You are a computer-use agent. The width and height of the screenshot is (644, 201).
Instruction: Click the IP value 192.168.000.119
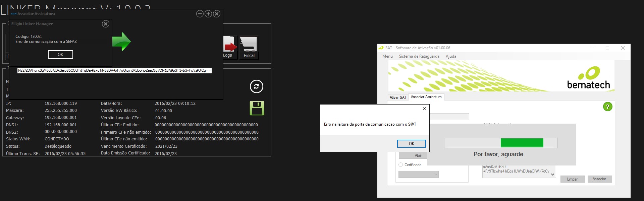coord(61,104)
